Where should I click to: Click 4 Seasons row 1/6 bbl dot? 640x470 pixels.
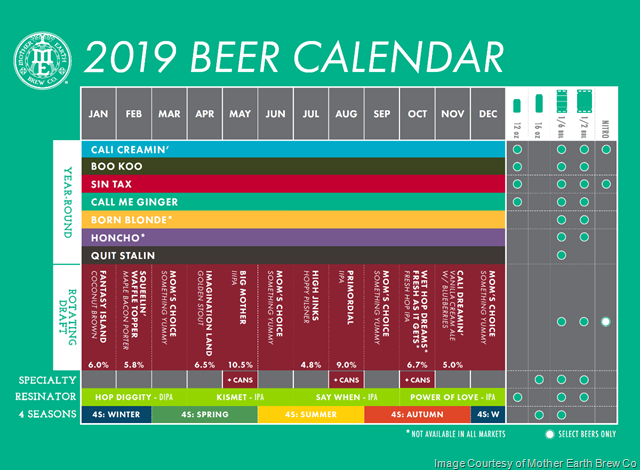(x=561, y=415)
